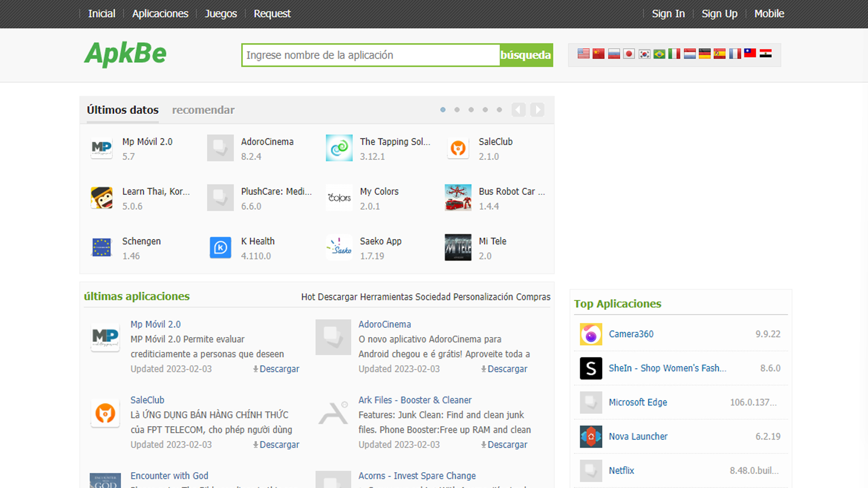Click the Bus Robot Car app icon
The height and width of the screenshot is (488, 868).
[x=458, y=197]
